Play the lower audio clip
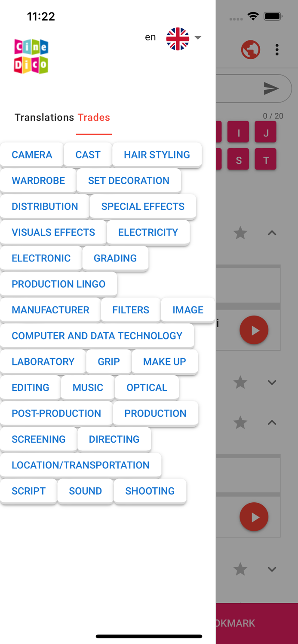This screenshot has height=644, width=298. [x=254, y=517]
